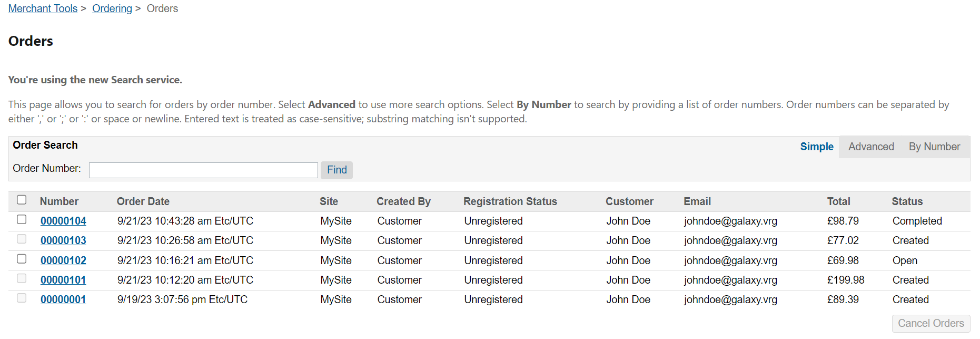This screenshot has width=980, height=339.
Task: Check the box for order 00000001
Action: [x=22, y=298]
